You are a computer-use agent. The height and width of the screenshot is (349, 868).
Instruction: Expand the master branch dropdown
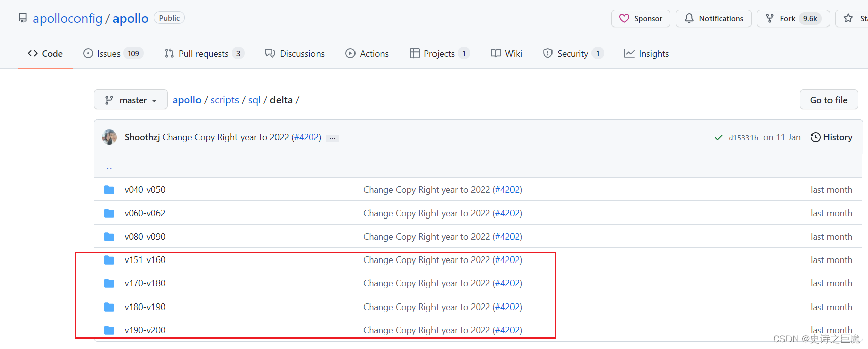pyautogui.click(x=131, y=100)
